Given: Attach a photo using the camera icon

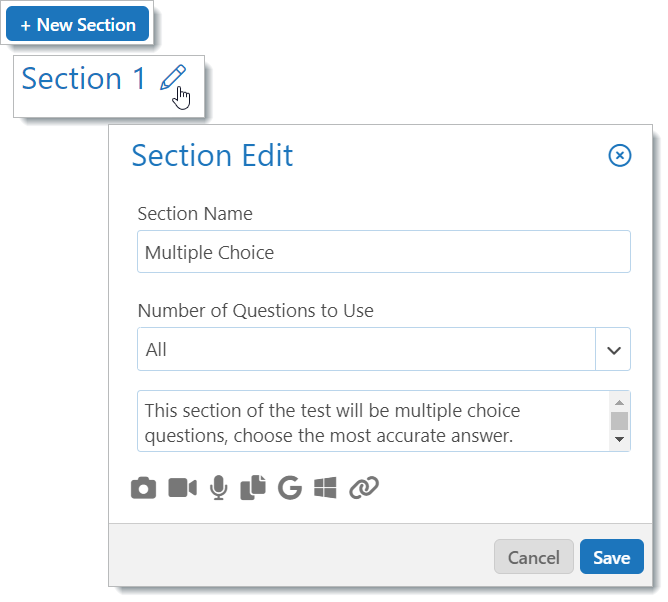Looking at the screenshot, I should tap(143, 487).
